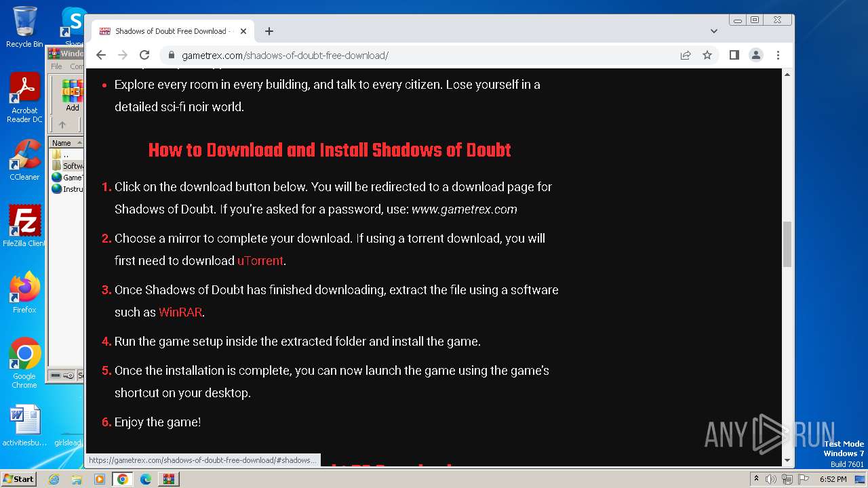Viewport: 868px width, 488px height.
Task: Select the Game file in WinRAR list
Action: click(66, 178)
